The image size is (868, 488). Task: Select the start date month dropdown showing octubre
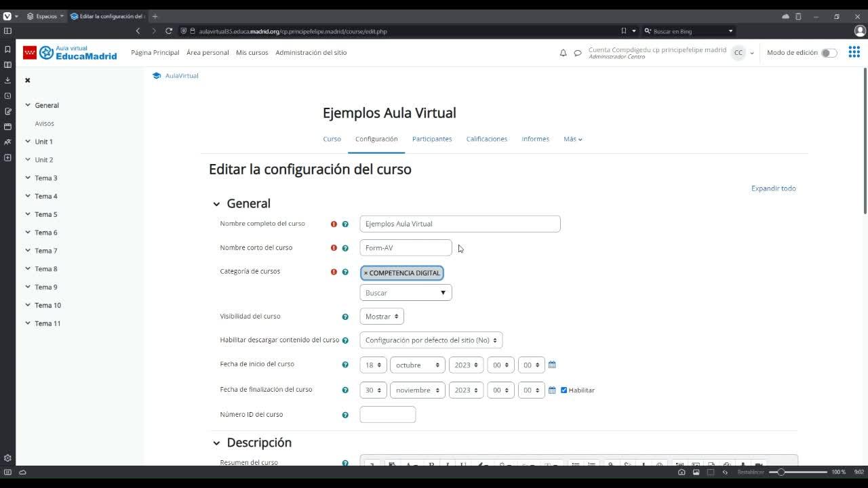(418, 365)
